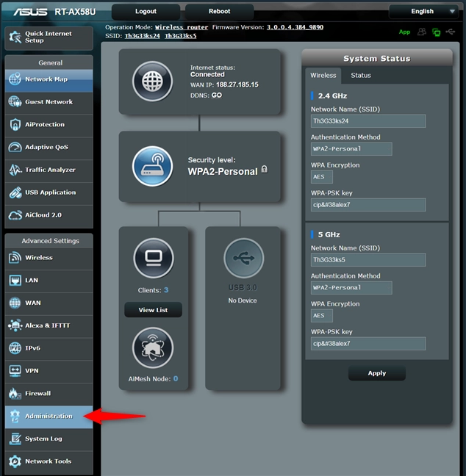Click the Firewall flame icon
466x476 pixels.
pyautogui.click(x=14, y=393)
